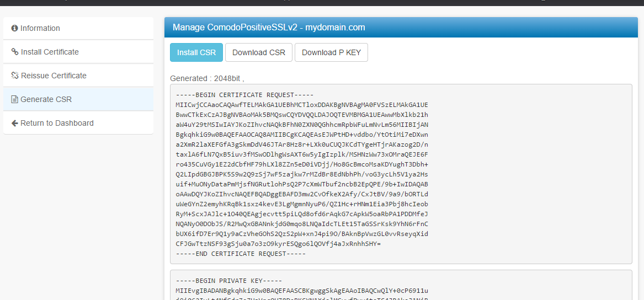Screen dimensions: 644x300
Task: Click the CSR line starting with oAAwDQYJKoZIhvcNAQEFBQADgg
Action: [302, 194]
